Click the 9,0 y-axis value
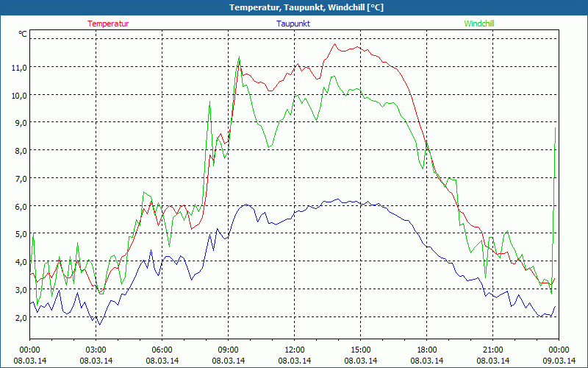588x368 pixels. point(21,123)
